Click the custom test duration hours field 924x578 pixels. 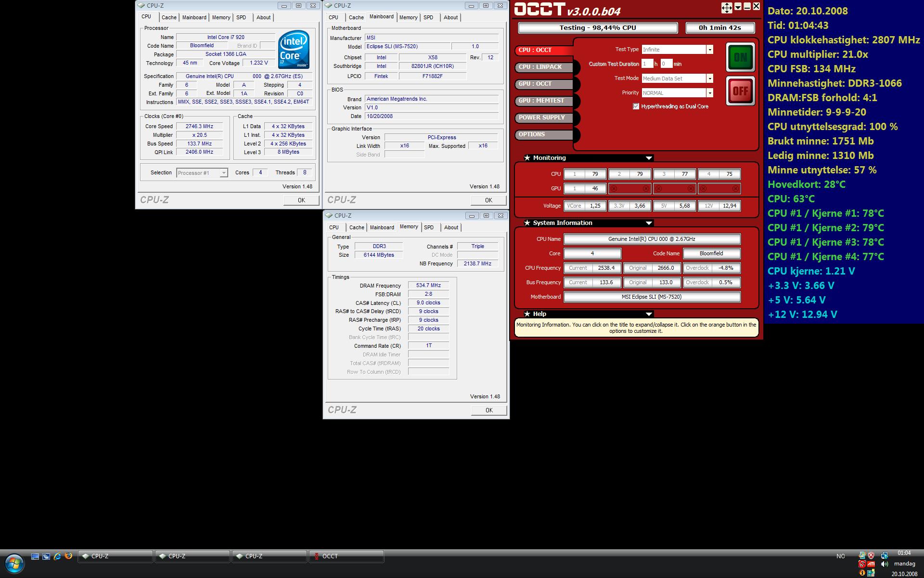(x=647, y=64)
